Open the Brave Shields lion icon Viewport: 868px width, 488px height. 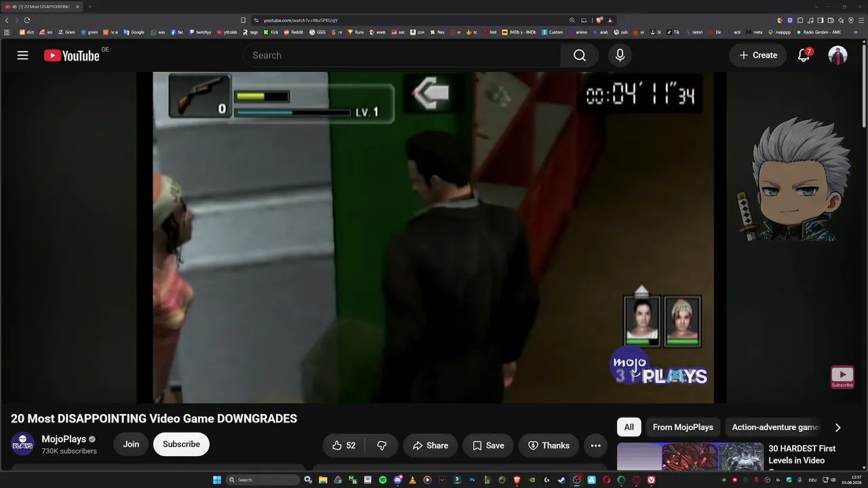pos(599,20)
